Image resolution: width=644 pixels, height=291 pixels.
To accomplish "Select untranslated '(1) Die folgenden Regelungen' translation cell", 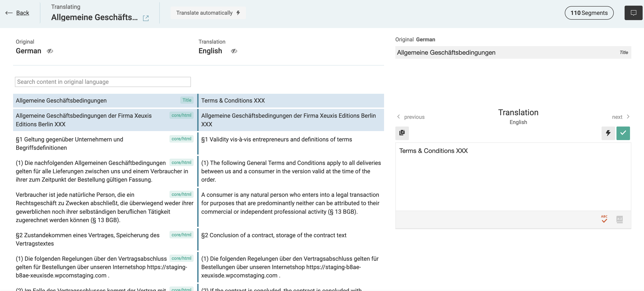I will tap(291, 267).
